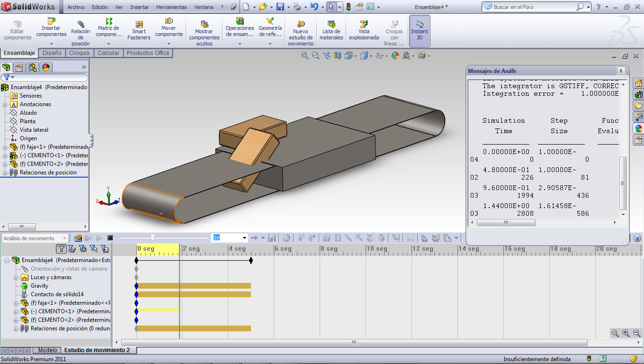Select the Alzado plane in the design tree
644x364 pixels.
(28, 113)
